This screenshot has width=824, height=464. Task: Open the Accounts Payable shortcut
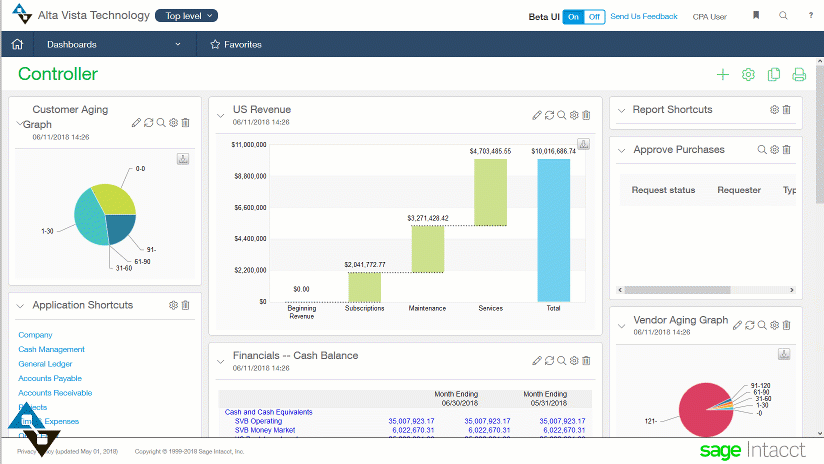tap(50, 378)
